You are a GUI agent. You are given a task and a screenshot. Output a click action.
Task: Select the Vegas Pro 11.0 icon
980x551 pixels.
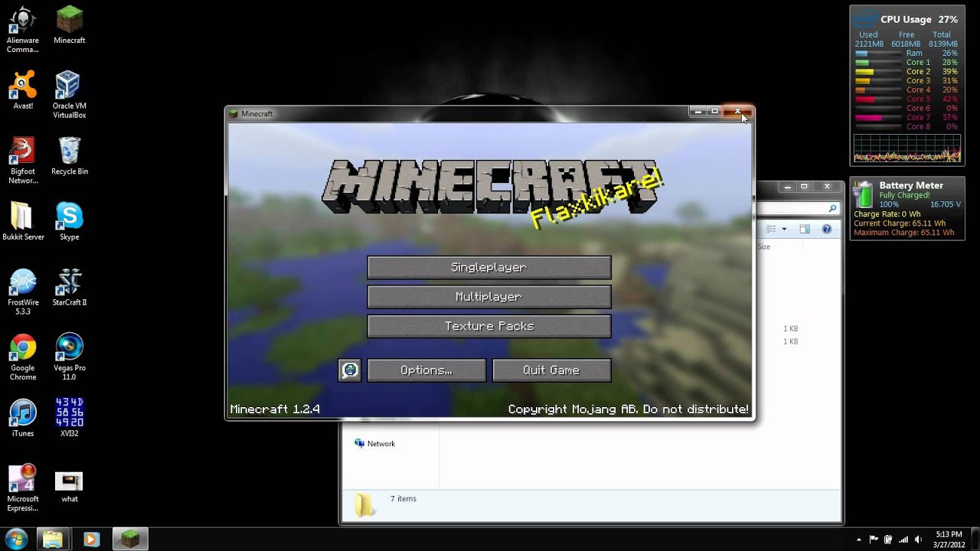70,357
